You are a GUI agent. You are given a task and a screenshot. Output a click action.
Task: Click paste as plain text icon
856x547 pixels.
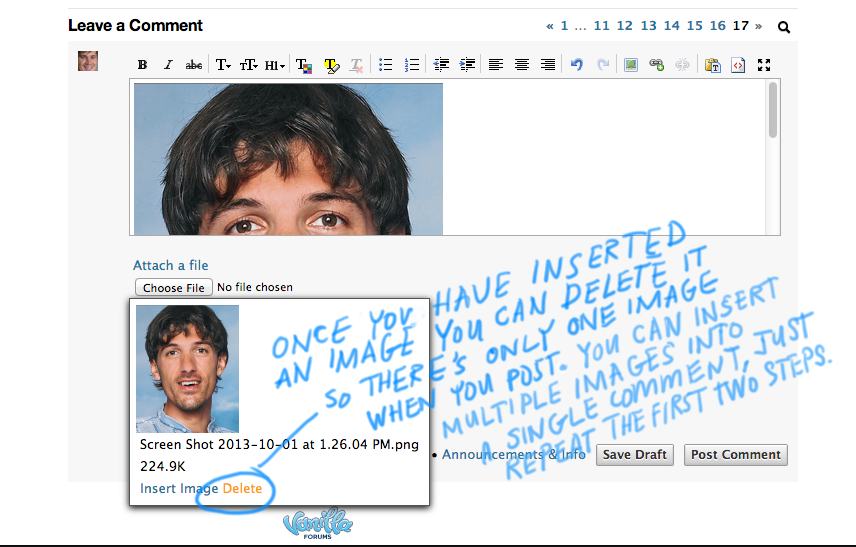pyautogui.click(x=712, y=66)
